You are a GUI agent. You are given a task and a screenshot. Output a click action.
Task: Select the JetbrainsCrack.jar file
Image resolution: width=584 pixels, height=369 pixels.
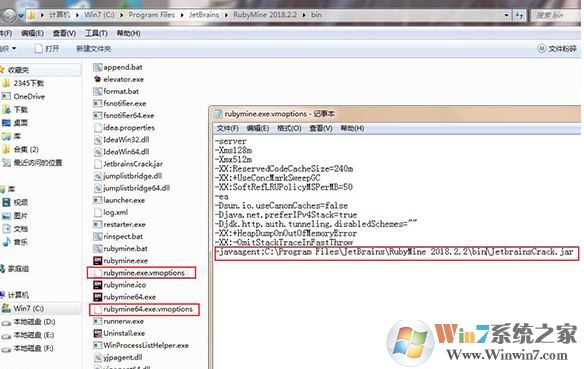coord(129,164)
